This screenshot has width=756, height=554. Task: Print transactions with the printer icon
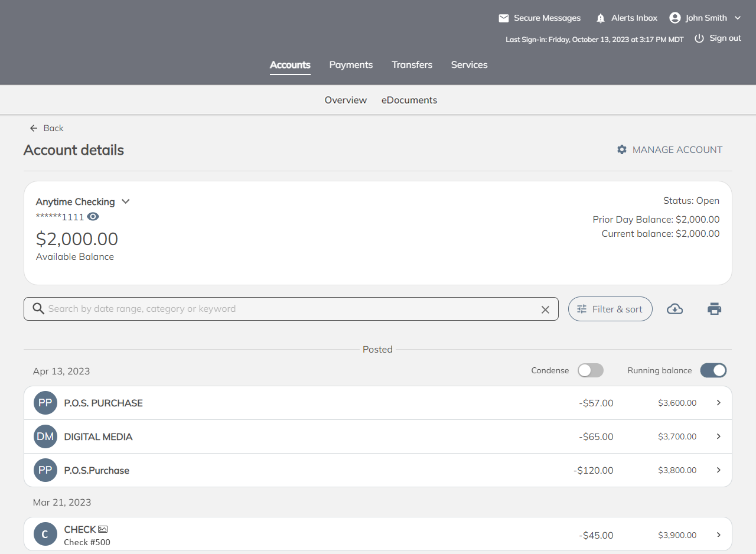(x=715, y=309)
